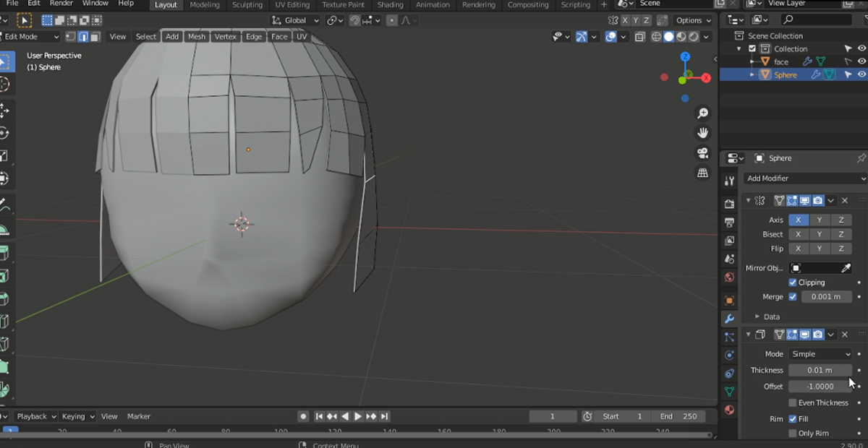Open the Render menu
868x448 pixels.
tap(61, 4)
